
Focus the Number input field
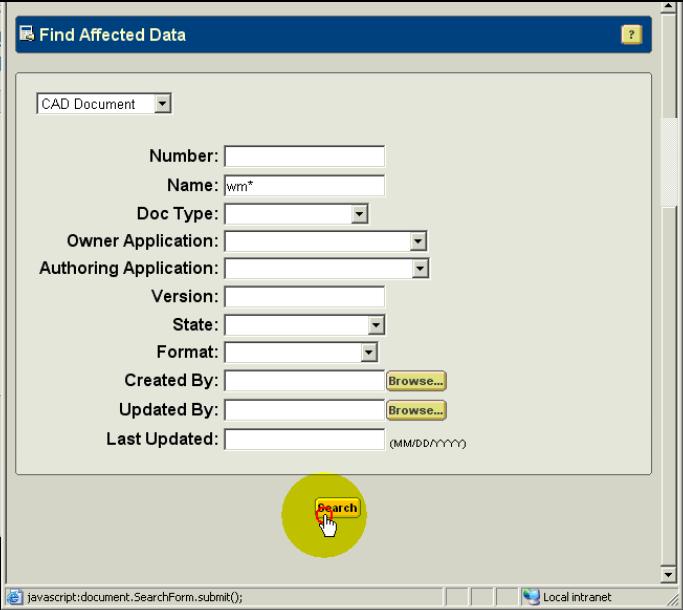(x=304, y=156)
